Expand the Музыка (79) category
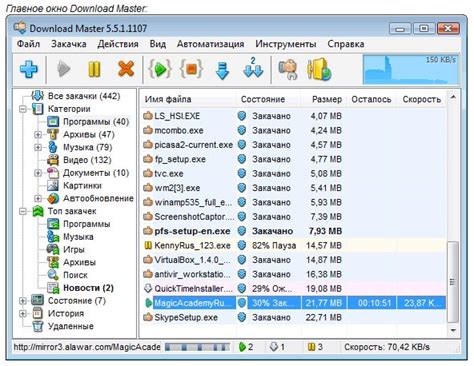Image resolution: width=474 pixels, height=366 pixels. [x=38, y=147]
